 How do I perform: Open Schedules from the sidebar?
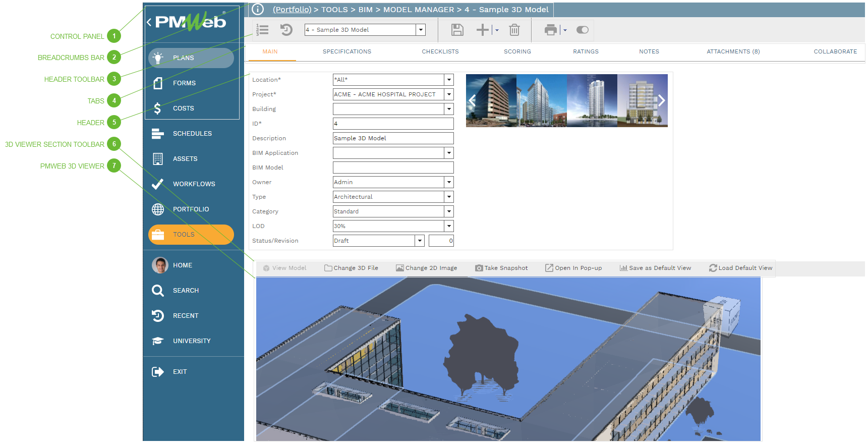(192, 134)
